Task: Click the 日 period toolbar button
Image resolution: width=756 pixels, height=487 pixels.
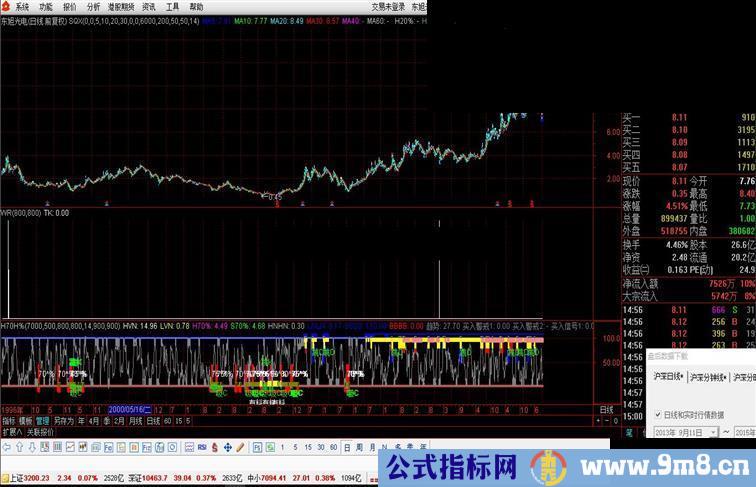Action: pos(346,447)
